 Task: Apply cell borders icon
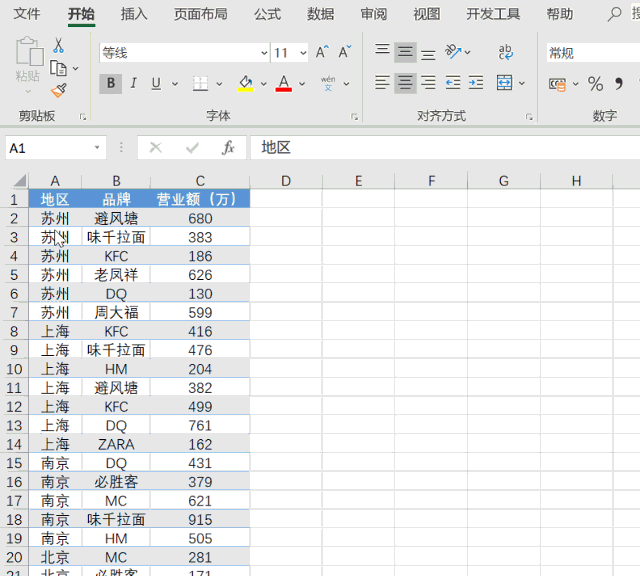click(200, 84)
